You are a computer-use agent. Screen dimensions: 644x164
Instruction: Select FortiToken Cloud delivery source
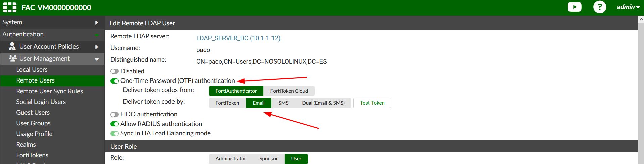pyautogui.click(x=289, y=91)
